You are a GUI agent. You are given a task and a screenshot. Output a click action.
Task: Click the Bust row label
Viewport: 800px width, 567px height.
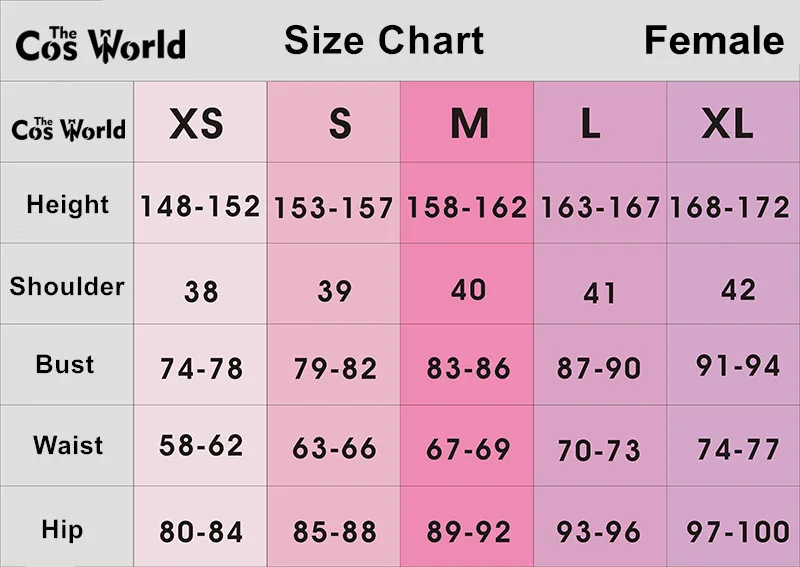[65, 364]
